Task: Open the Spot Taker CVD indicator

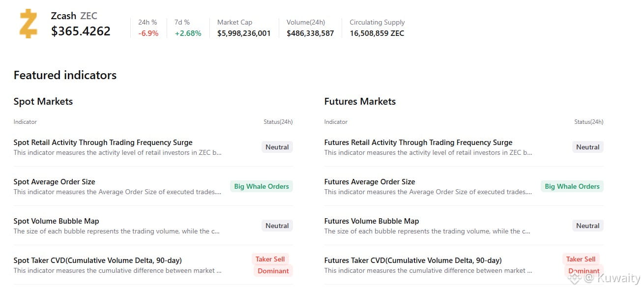Action: coord(97,261)
